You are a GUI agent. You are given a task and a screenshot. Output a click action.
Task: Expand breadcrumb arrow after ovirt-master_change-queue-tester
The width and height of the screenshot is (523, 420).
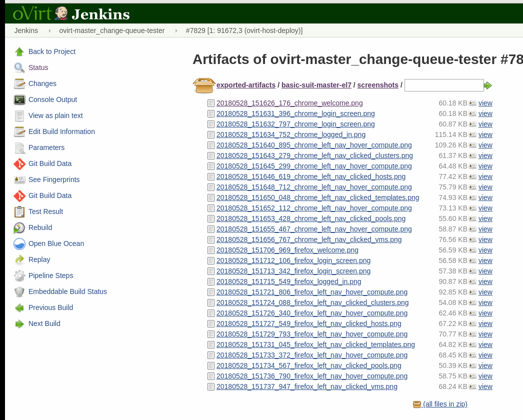176,30
